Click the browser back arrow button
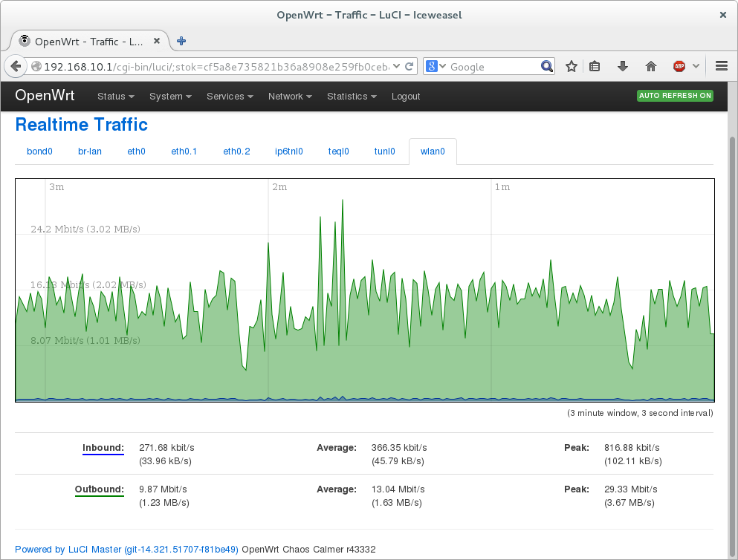Image resolution: width=738 pixels, height=560 pixels. pyautogui.click(x=16, y=66)
